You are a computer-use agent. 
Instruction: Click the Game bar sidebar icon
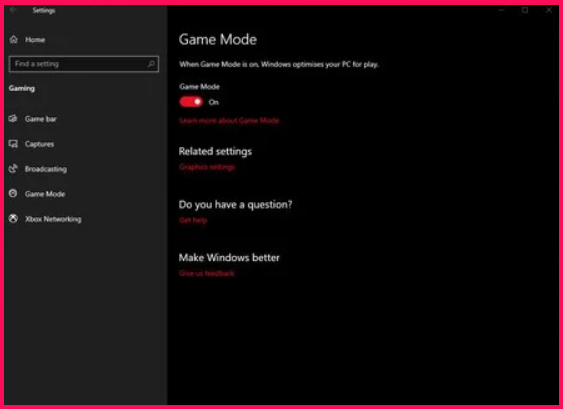click(x=13, y=118)
